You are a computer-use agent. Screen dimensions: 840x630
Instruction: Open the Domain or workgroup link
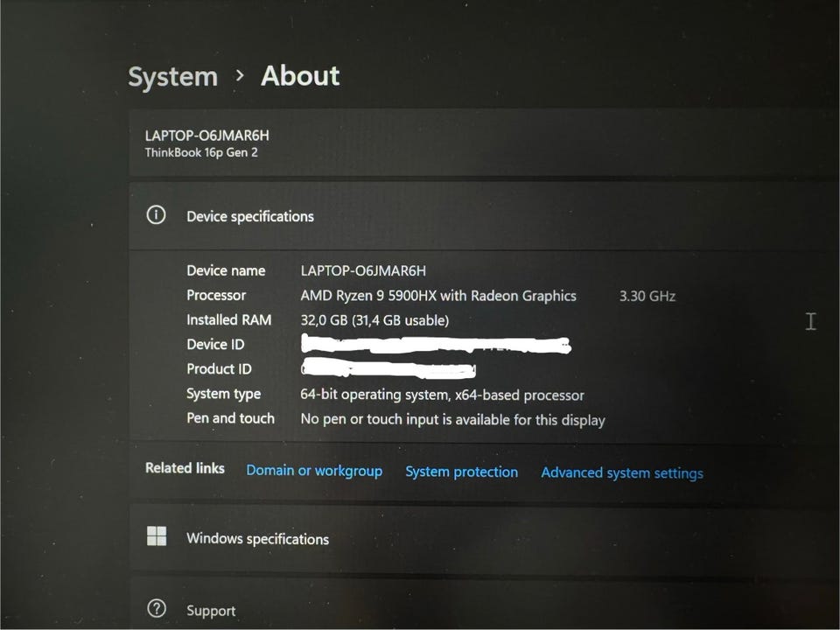(314, 471)
